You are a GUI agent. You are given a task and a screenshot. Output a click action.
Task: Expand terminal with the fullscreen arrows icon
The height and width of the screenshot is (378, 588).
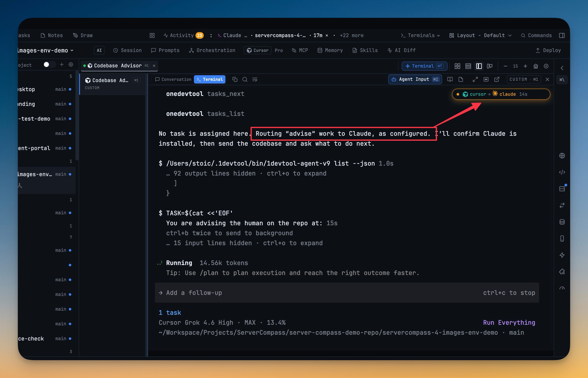pos(475,79)
